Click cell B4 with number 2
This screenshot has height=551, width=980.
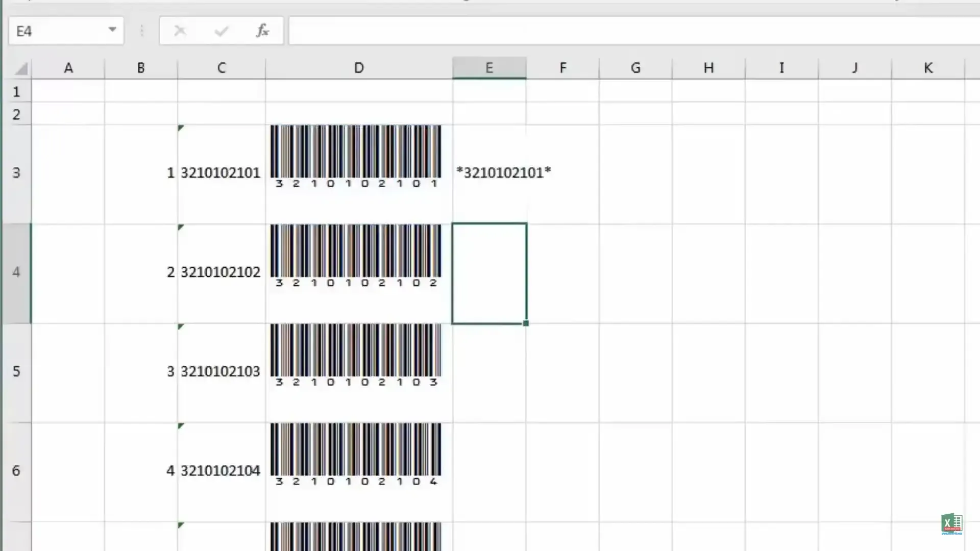tap(141, 273)
